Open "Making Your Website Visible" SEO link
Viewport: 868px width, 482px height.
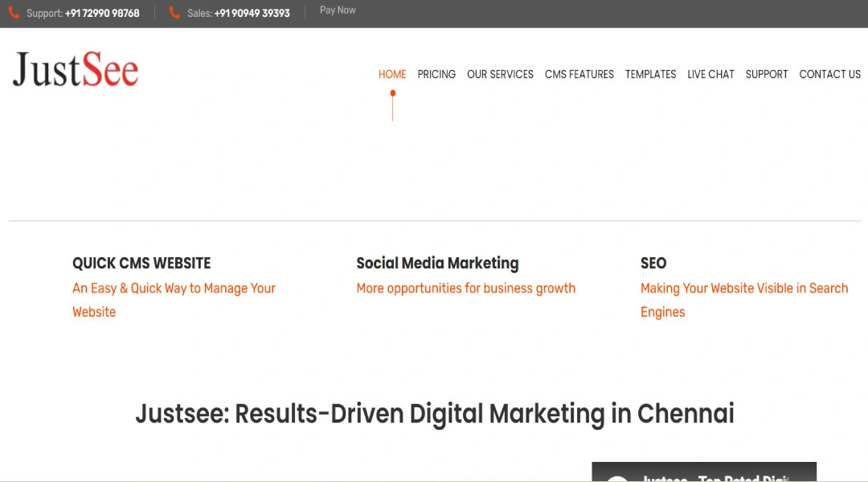coord(744,288)
